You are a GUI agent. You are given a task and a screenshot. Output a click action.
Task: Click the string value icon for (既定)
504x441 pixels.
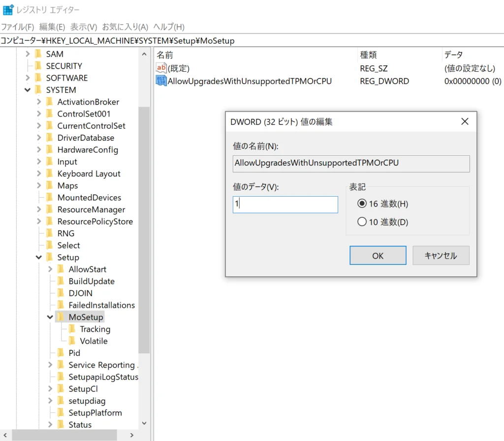[161, 68]
